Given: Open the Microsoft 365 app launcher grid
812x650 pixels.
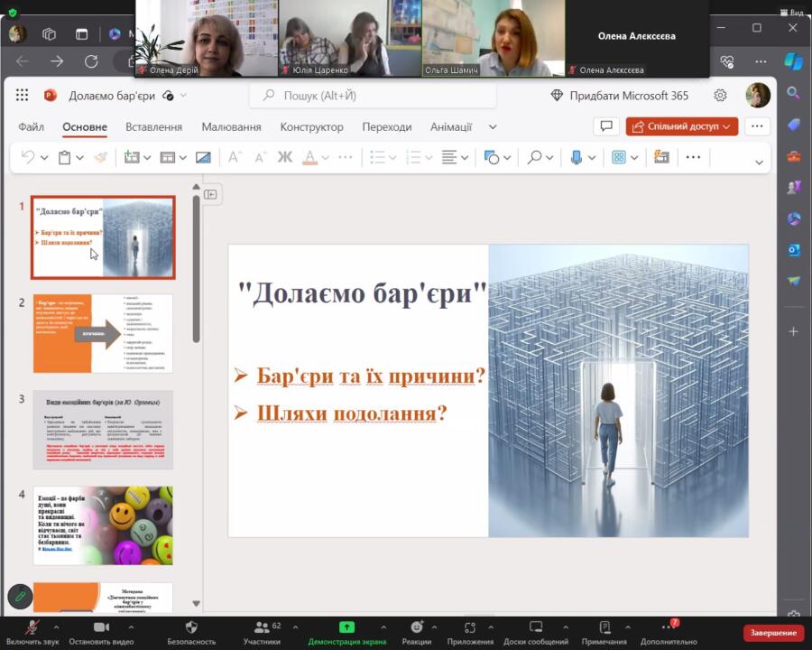Looking at the screenshot, I should (22, 96).
